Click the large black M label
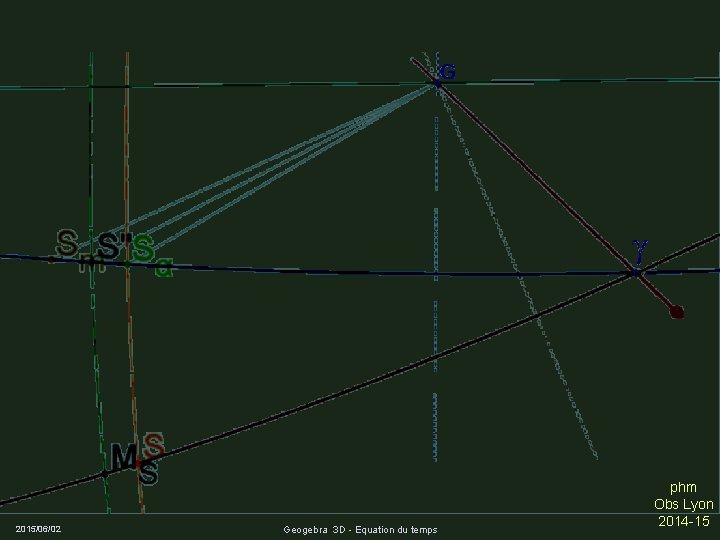 [124, 456]
